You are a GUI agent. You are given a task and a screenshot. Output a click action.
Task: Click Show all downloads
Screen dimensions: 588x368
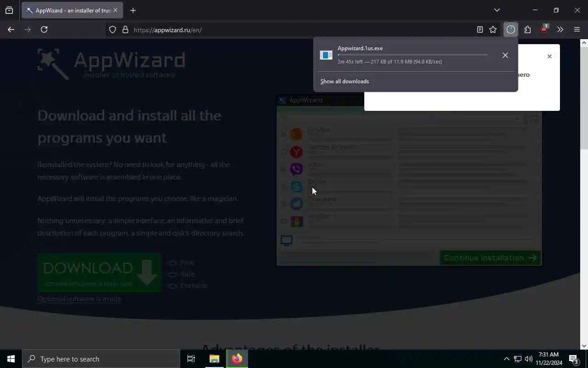(345, 81)
